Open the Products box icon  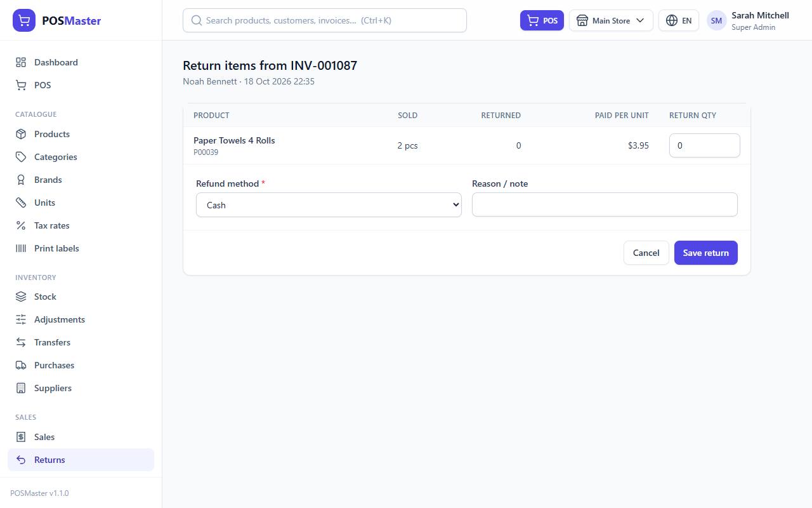pyautogui.click(x=21, y=134)
